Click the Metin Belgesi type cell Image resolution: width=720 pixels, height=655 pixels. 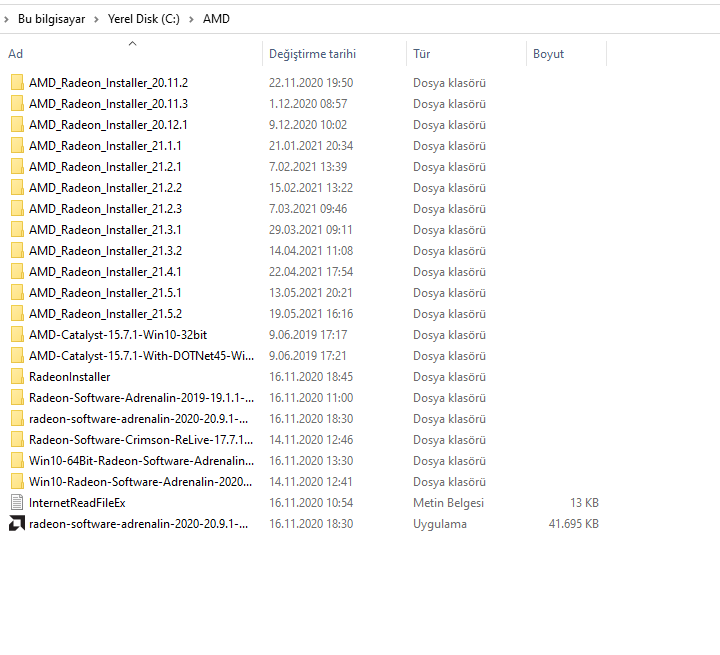[449, 503]
